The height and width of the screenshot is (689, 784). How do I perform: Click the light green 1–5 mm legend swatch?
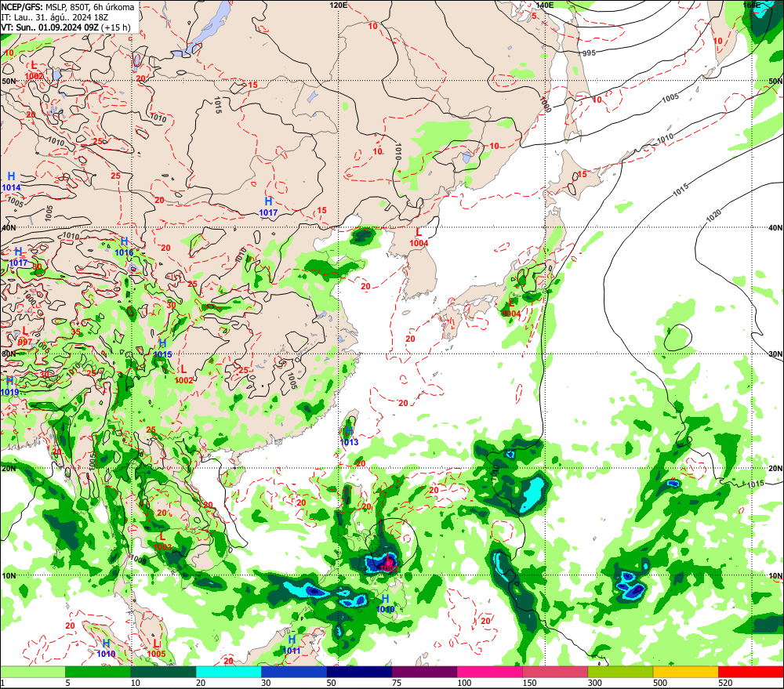click(32, 672)
